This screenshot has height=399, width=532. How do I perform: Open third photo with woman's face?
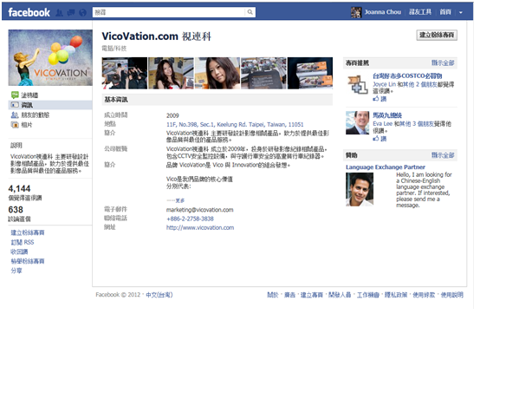(x=217, y=73)
